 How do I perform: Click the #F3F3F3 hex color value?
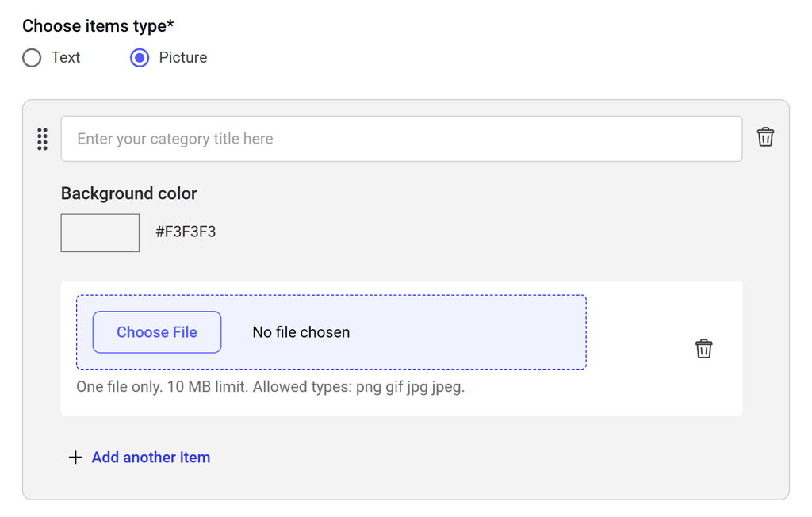point(186,232)
